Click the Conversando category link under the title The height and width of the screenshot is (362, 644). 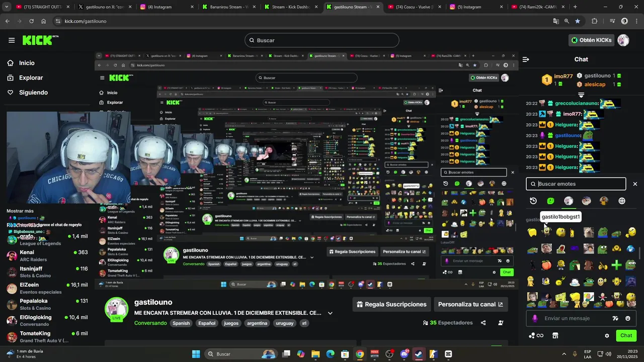click(150, 323)
